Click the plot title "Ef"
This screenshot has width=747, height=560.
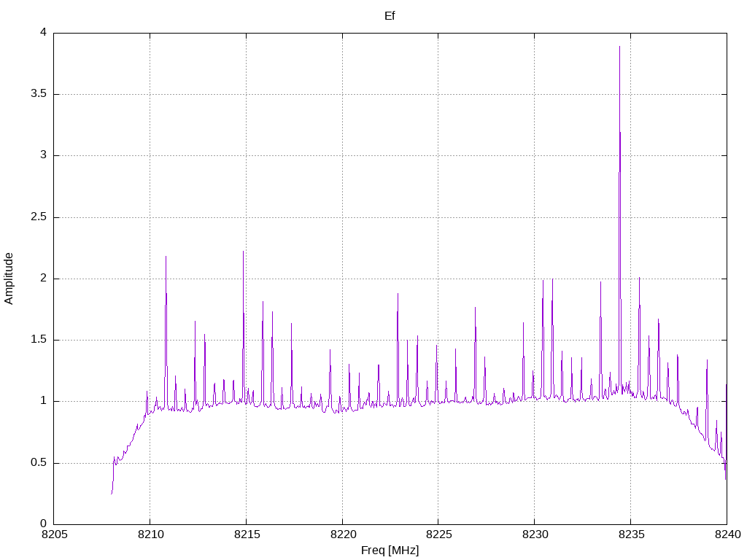click(x=390, y=16)
